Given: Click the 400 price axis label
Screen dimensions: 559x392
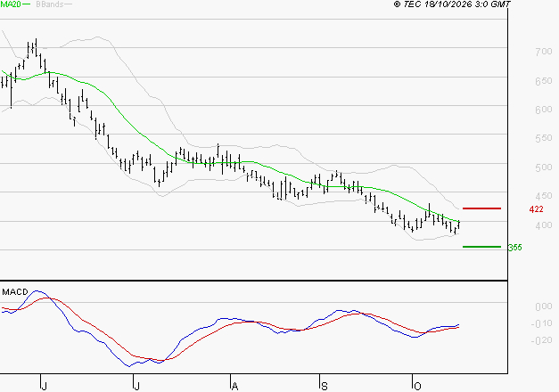Looking at the screenshot, I should (544, 225).
